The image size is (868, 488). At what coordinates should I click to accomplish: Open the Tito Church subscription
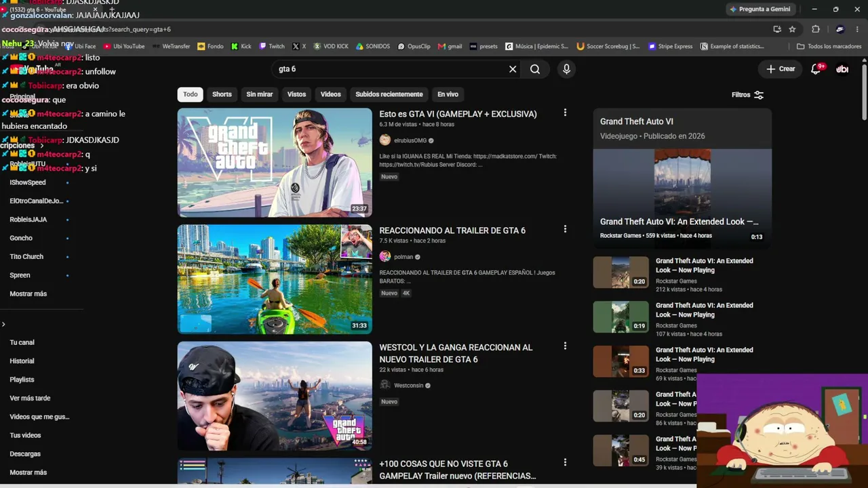pos(26,257)
